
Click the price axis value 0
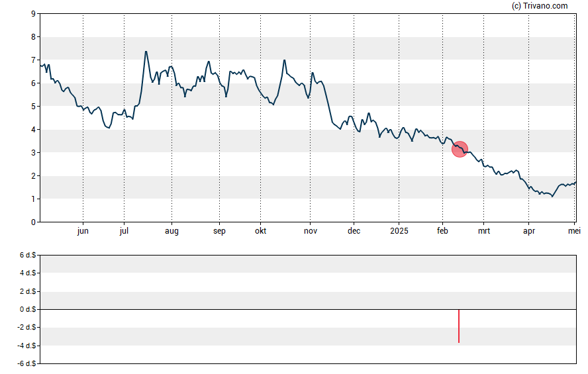pyautogui.click(x=34, y=222)
